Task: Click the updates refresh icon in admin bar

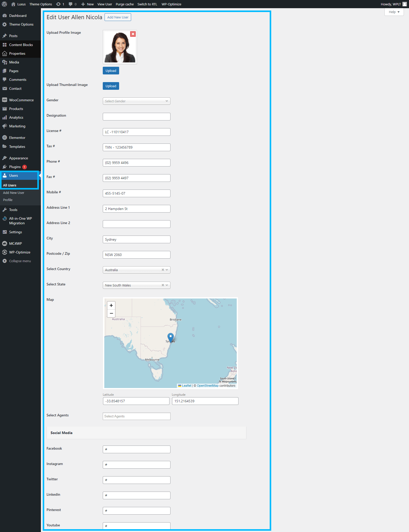Action: pyautogui.click(x=59, y=4)
